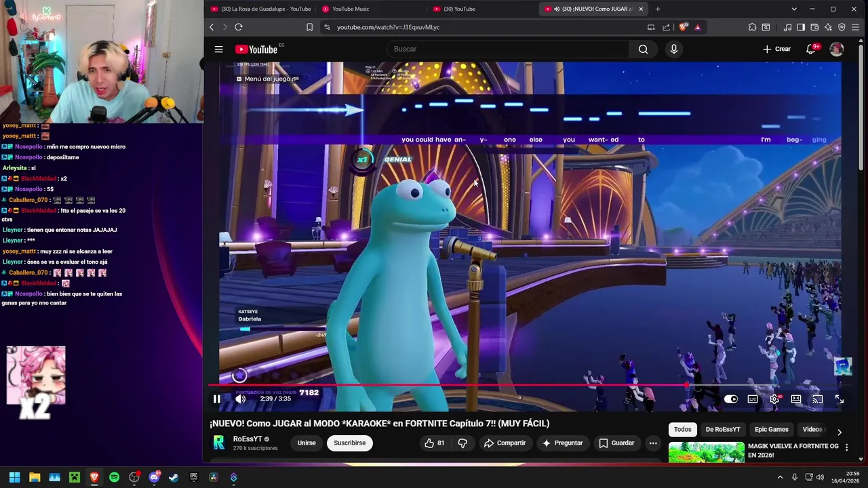The width and height of the screenshot is (868, 488).
Task: Share the video via Compartir
Action: click(x=505, y=443)
